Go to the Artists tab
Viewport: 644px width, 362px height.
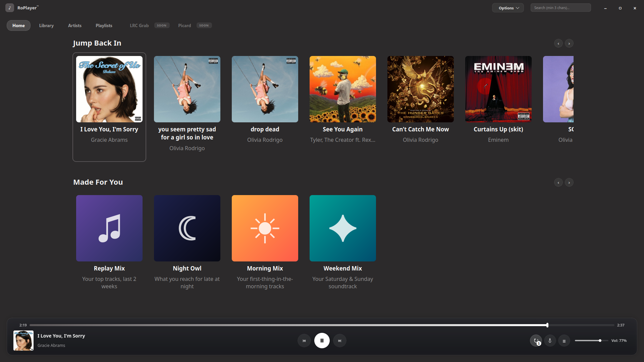tap(75, 25)
